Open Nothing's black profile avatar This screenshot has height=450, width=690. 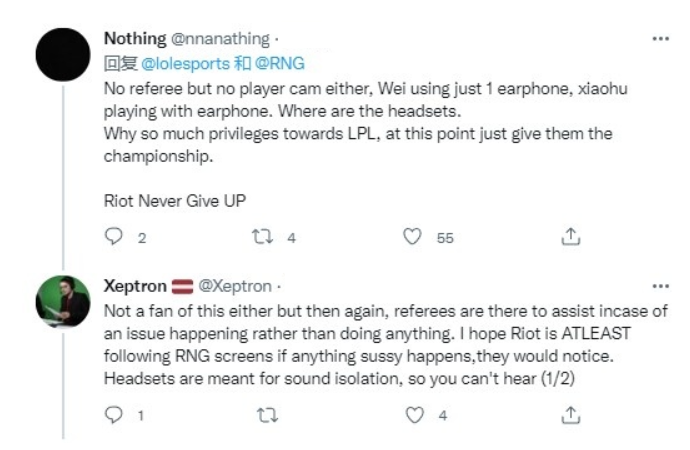pyautogui.click(x=64, y=54)
